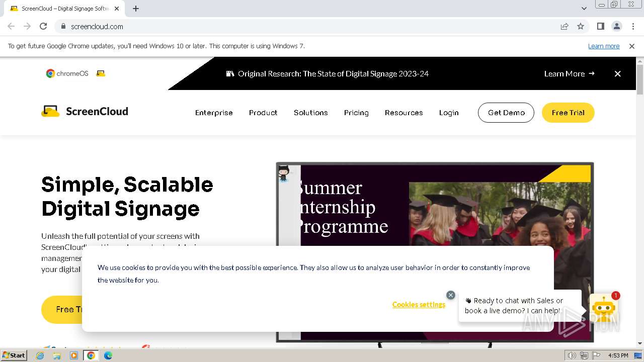The image size is (644, 362).
Task: Click the 4:53 PM system clock
Action: tap(618, 355)
